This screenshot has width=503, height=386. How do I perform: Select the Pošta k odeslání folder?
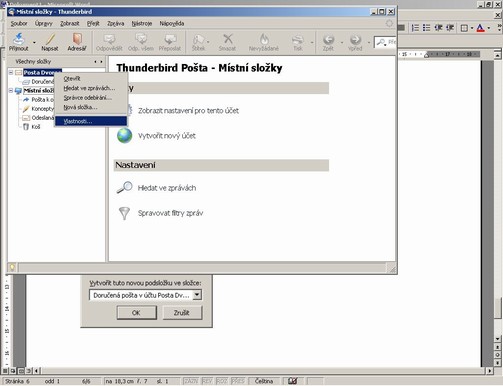click(38, 100)
